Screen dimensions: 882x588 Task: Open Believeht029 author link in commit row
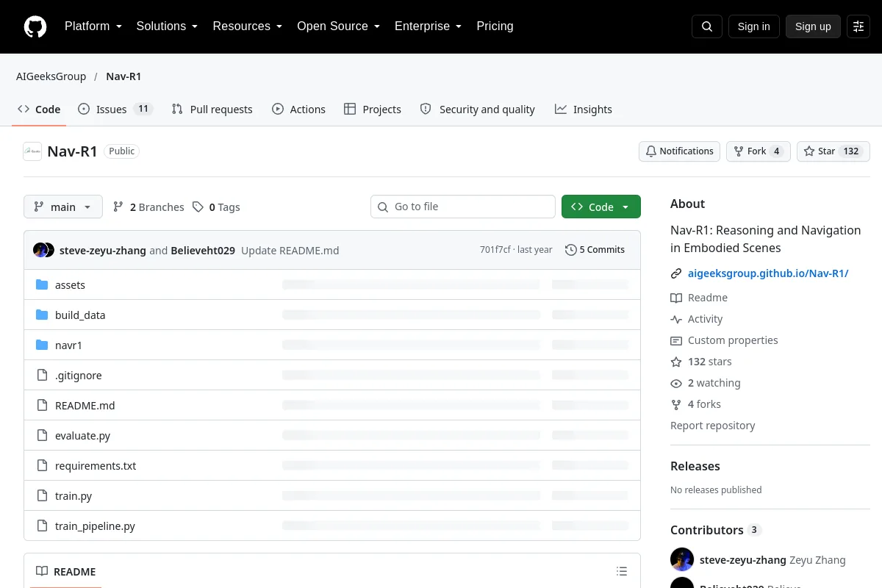203,251
